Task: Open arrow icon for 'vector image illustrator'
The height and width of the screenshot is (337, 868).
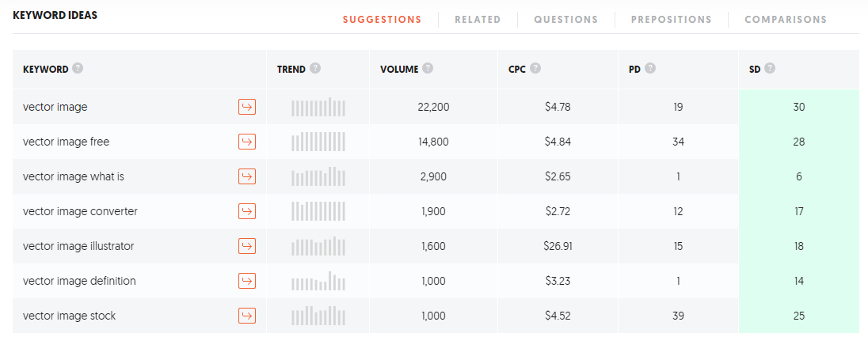Action: pyautogui.click(x=247, y=246)
